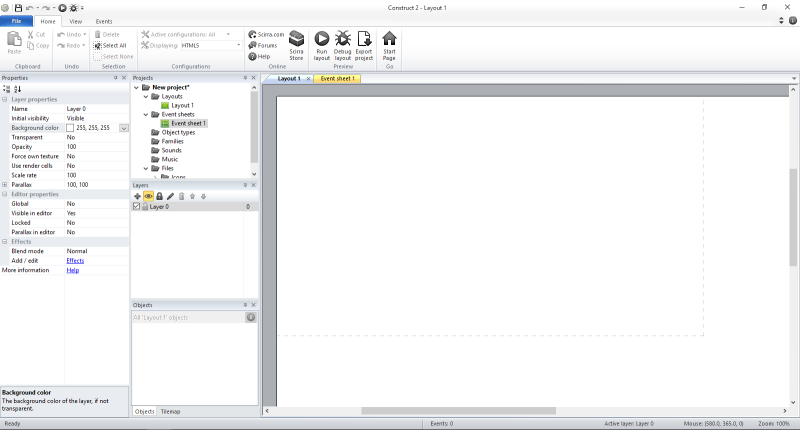This screenshot has width=800, height=430.
Task: Select Layout 1 in the project tree
Action: [x=178, y=106]
